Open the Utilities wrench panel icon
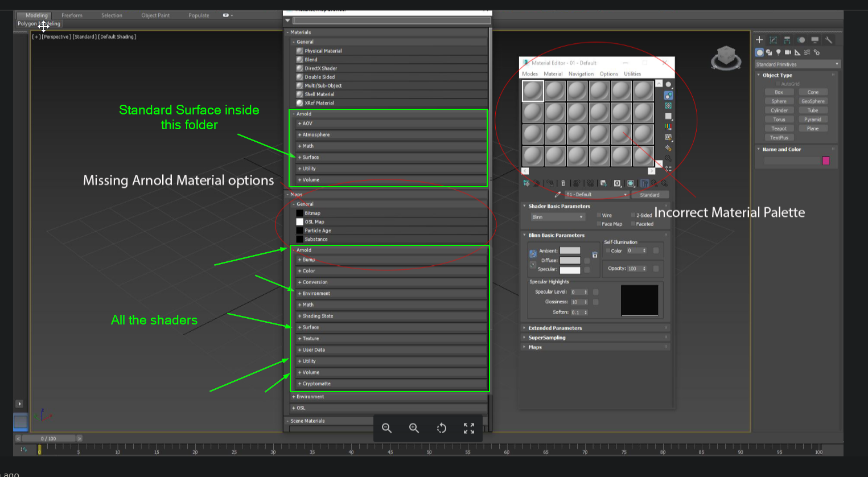The width and height of the screenshot is (868, 477). tap(829, 40)
